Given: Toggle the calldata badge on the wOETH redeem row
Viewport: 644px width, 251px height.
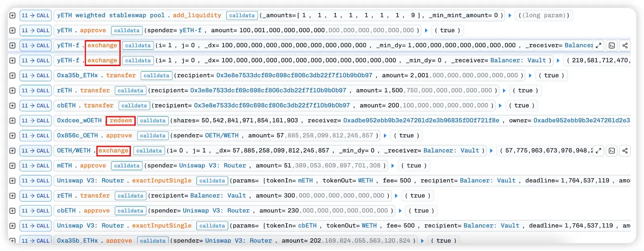Looking at the screenshot, I should tap(153, 121).
